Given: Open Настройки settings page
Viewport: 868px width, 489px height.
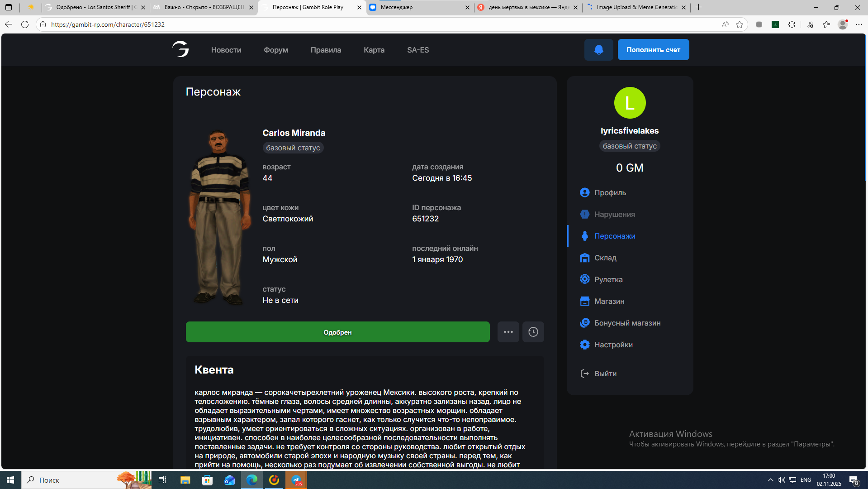Looking at the screenshot, I should tap(613, 345).
